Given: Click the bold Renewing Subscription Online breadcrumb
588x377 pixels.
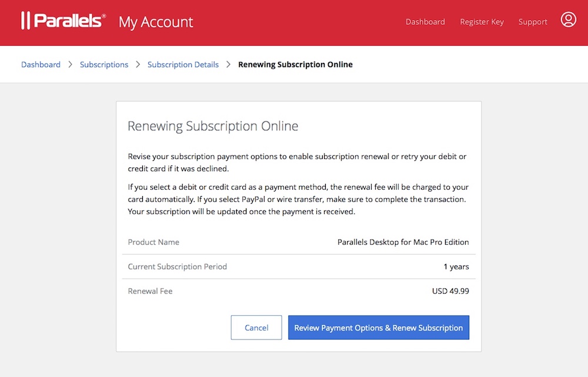Looking at the screenshot, I should [295, 65].
